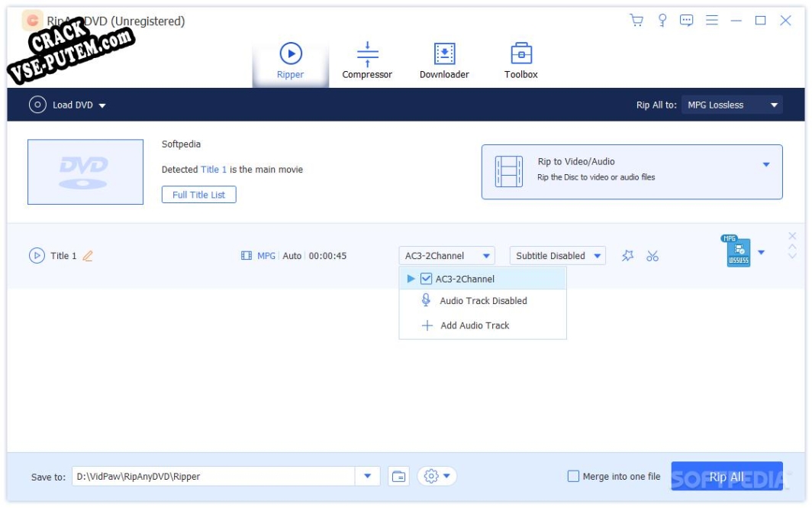Open the feedback chat icon

point(686,20)
